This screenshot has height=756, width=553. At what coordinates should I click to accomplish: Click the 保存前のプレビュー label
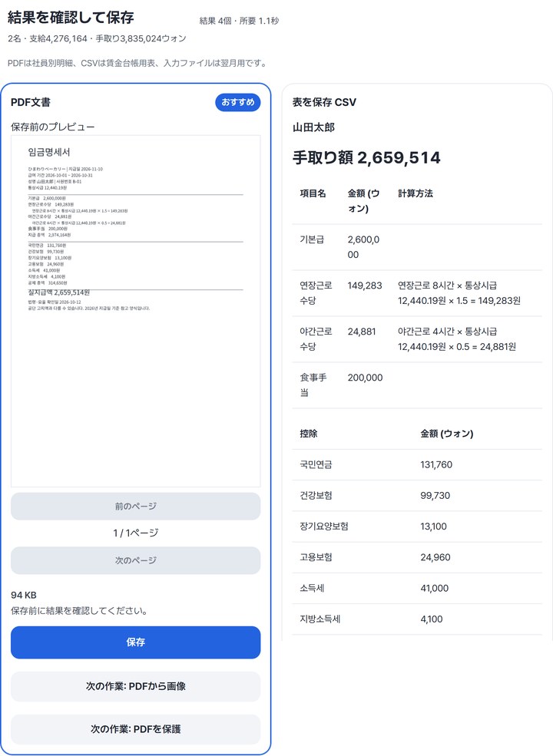[52, 127]
